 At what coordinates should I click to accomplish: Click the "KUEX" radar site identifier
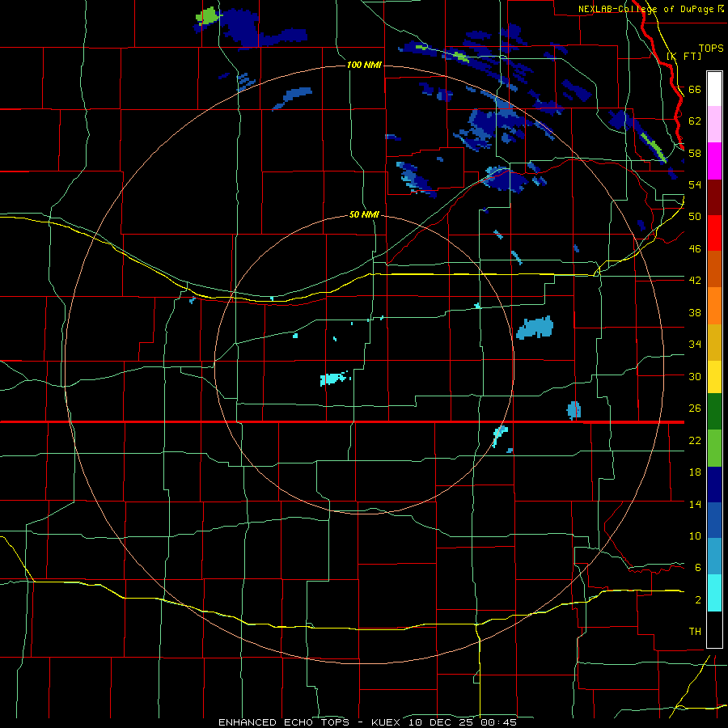coord(385,722)
